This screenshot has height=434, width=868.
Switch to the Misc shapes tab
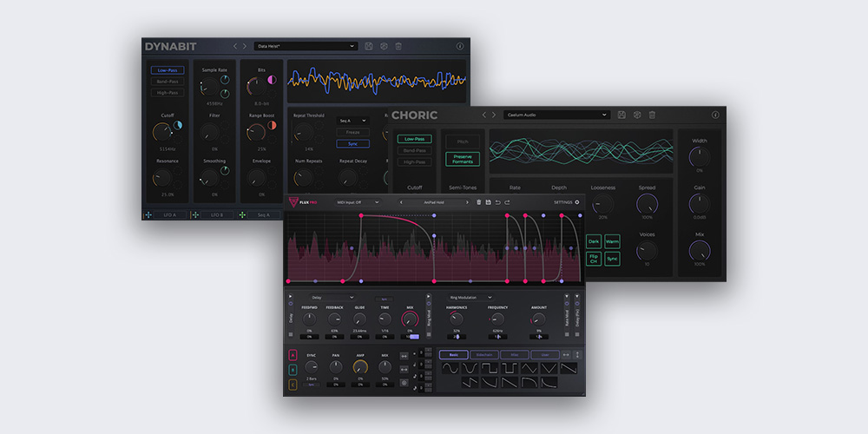click(x=515, y=355)
